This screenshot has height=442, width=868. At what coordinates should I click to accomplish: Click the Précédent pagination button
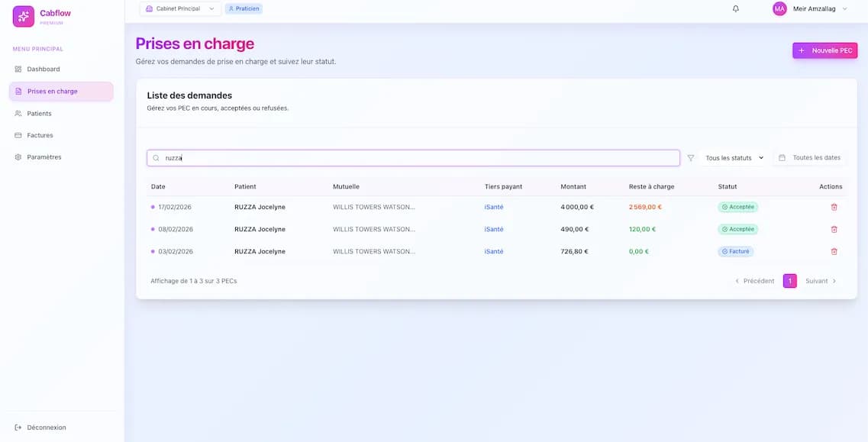point(754,282)
